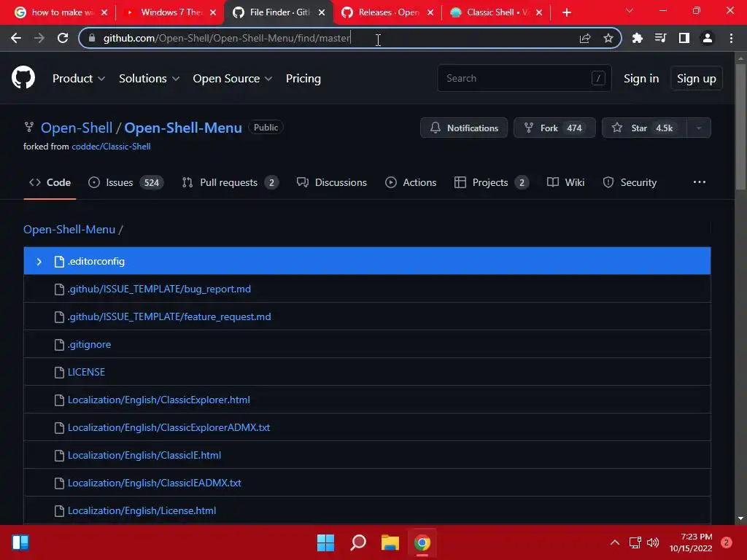
Task: Click Chrome icon in taskbar
Action: [x=422, y=542]
